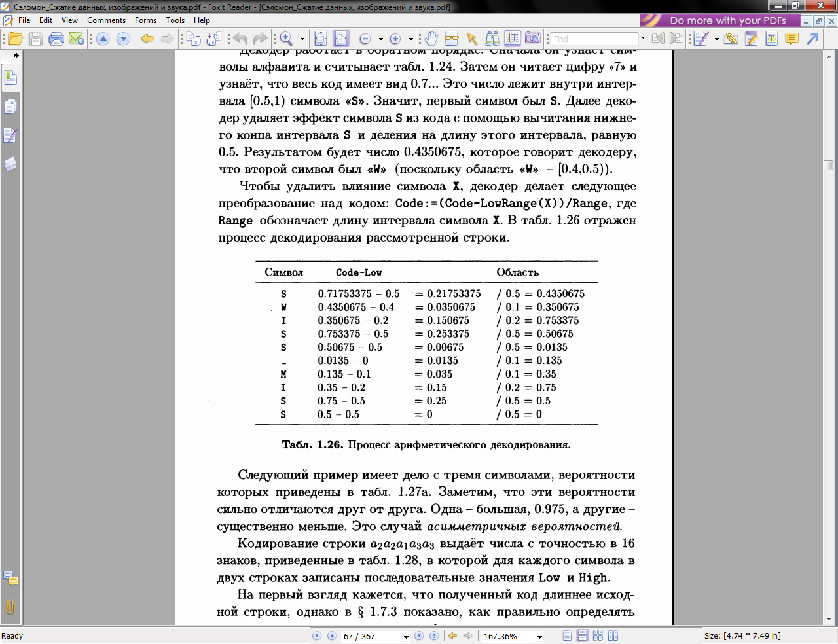This screenshot has height=644, width=838.
Task: Open the Comments panel at sidebar bottom
Action: coord(10,578)
